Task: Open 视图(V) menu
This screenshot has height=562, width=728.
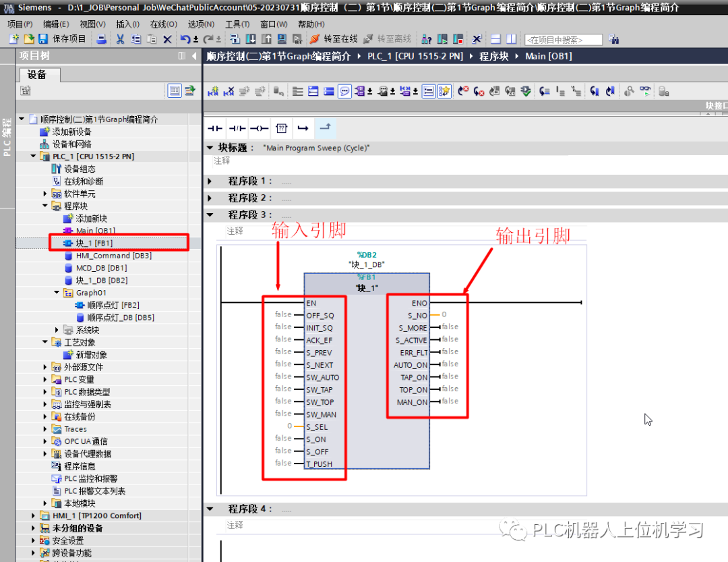Action: coord(92,24)
